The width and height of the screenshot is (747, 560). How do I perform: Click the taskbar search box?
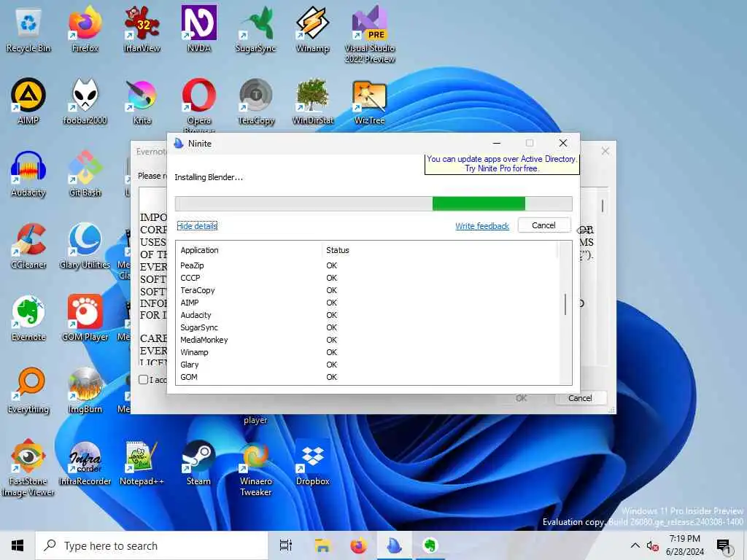[152, 545]
